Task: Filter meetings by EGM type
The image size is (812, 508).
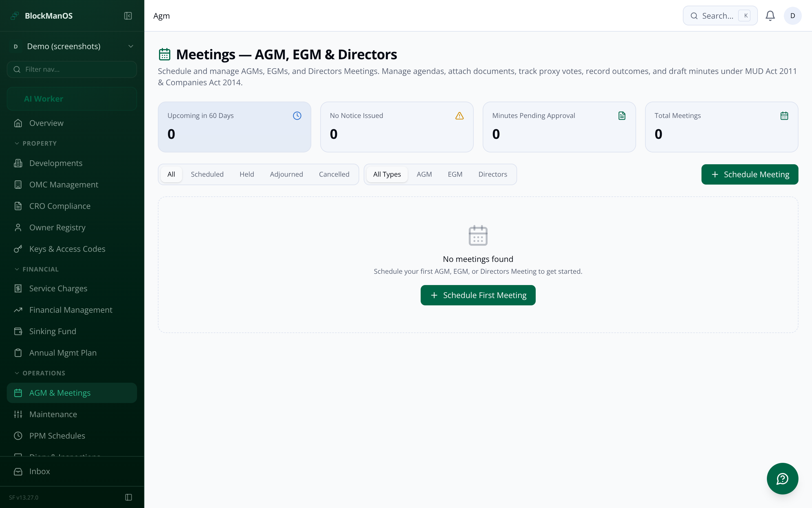Action: point(455,174)
